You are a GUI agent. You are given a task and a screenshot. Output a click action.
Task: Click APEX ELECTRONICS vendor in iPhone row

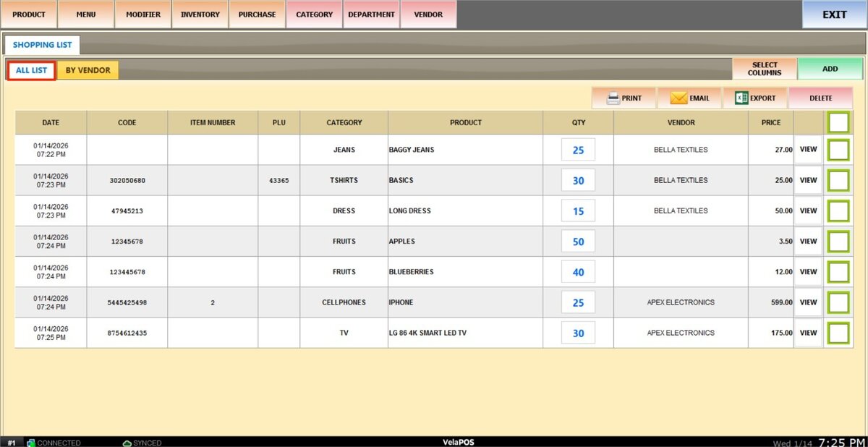click(681, 302)
